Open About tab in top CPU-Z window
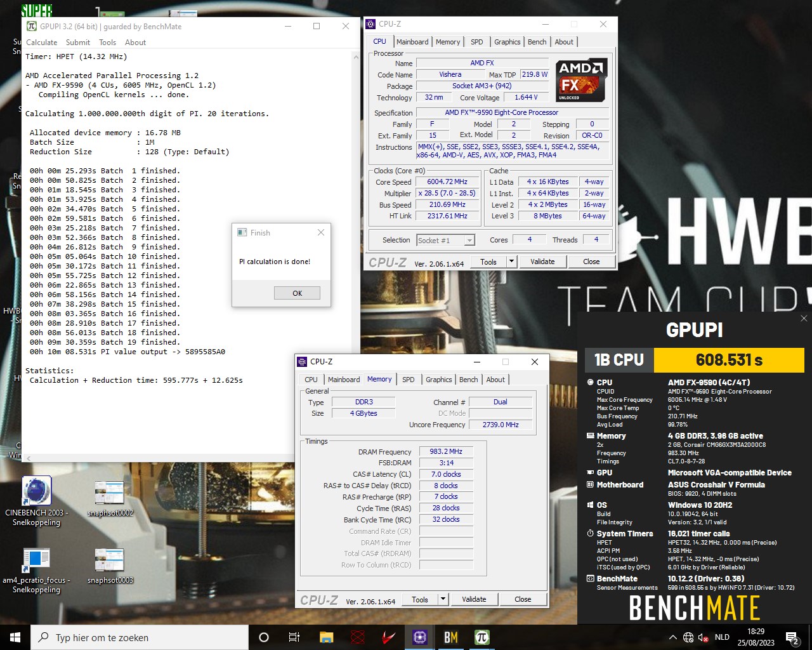This screenshot has width=812, height=650. [564, 42]
